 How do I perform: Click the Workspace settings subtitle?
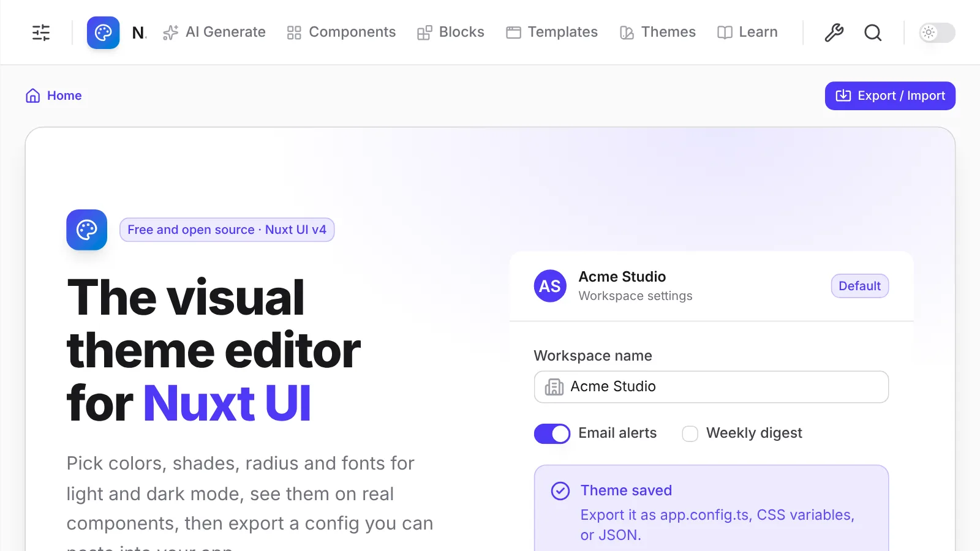pos(635,296)
